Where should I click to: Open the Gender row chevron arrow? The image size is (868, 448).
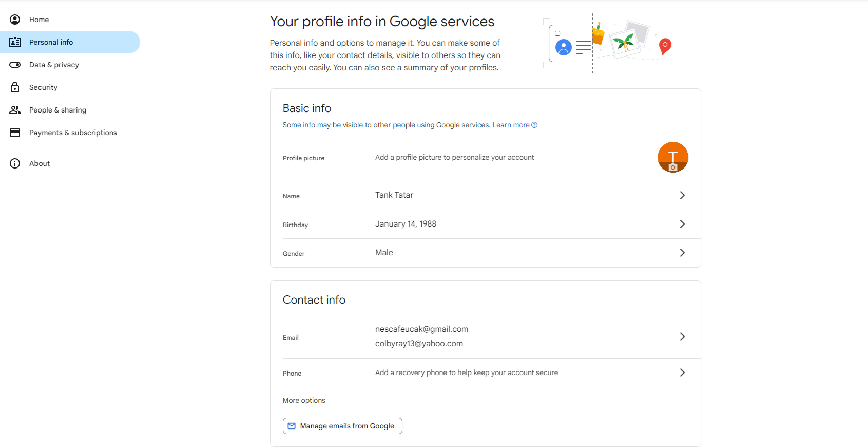[682, 253]
